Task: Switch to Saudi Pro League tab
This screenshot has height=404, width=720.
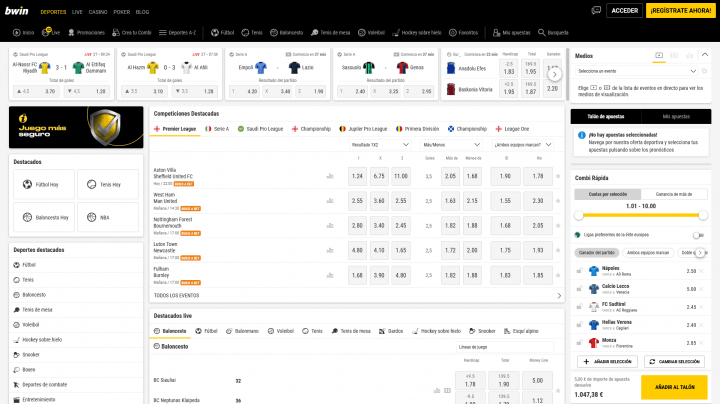Action: (x=260, y=129)
